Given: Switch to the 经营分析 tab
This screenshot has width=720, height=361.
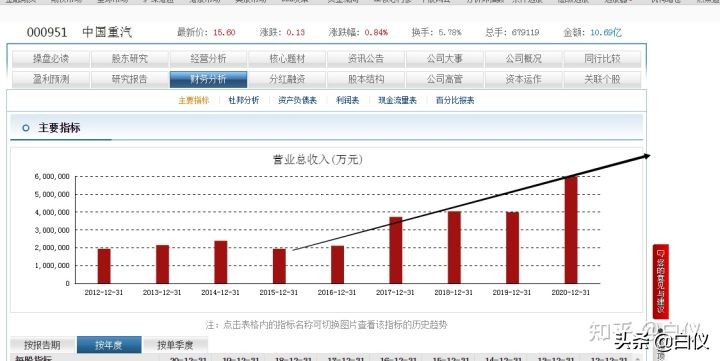Looking at the screenshot, I should click(208, 59).
